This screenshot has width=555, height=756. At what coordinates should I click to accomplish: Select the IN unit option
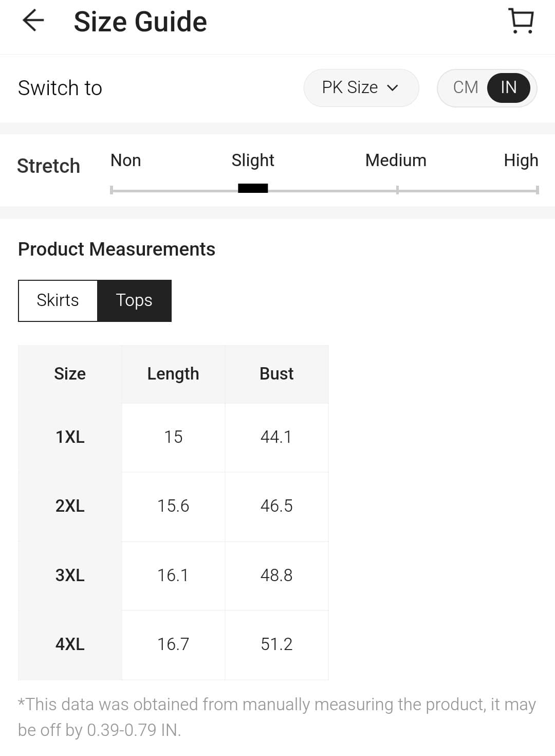click(x=508, y=87)
